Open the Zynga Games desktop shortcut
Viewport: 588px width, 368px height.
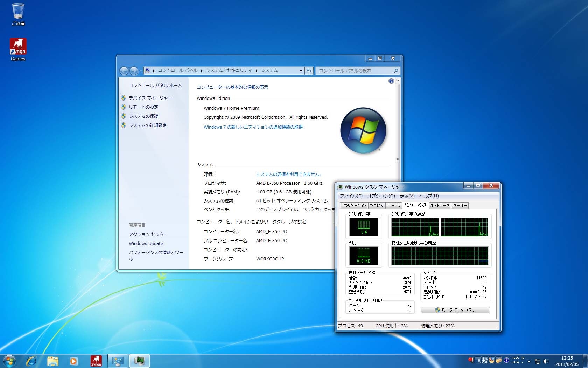[x=18, y=49]
